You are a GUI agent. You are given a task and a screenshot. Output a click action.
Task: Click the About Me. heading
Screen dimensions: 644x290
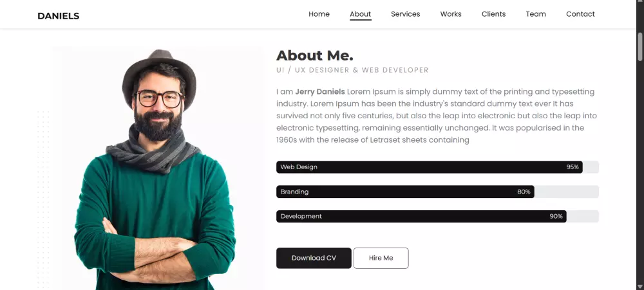pyautogui.click(x=314, y=56)
